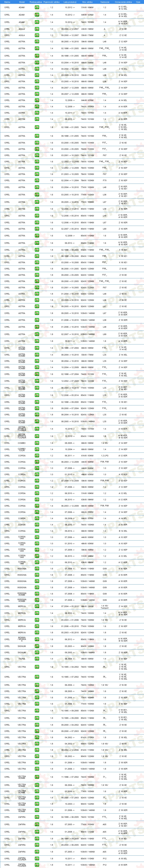Screen dimensions: 144x868
Task: Click fuel icon in ZAFIRA TOURER 85kW / 115KM row
Action: (x=37, y=859)
